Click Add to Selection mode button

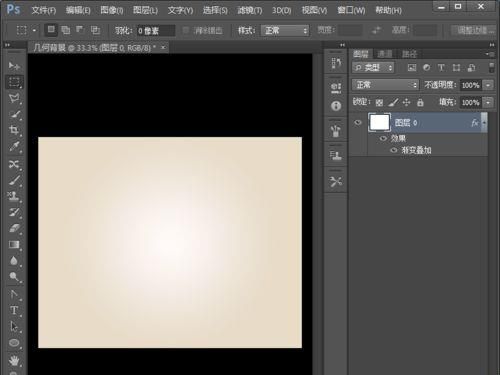pos(66,30)
